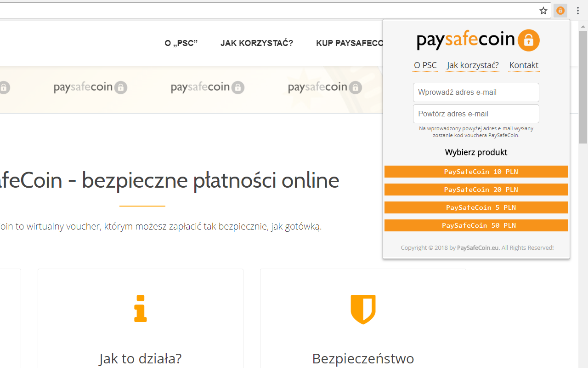Image resolution: width=588 pixels, height=368 pixels.
Task: Open the Jak korzystać? popup link
Action: tap(473, 65)
